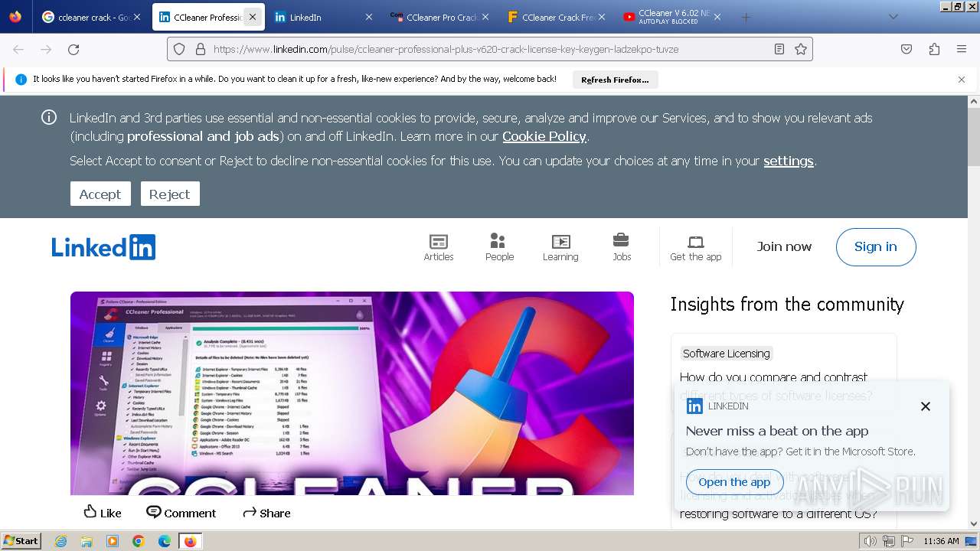
Task: Dismiss the Firefox refresh notification bar
Action: pyautogui.click(x=962, y=80)
